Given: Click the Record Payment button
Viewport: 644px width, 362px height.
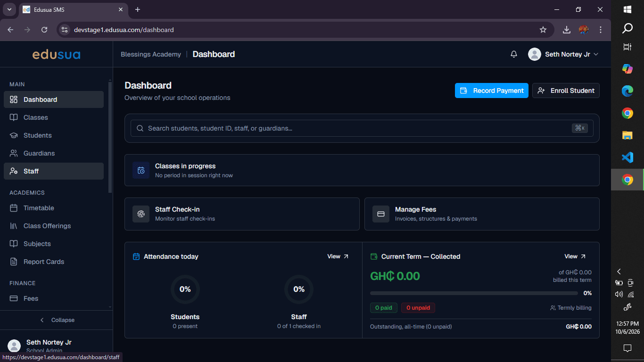Looking at the screenshot, I should [492, 90].
